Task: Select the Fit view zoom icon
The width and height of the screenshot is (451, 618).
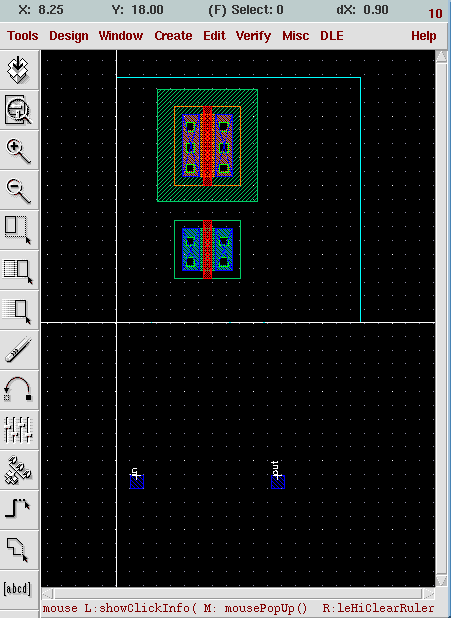Action: pos(19,110)
